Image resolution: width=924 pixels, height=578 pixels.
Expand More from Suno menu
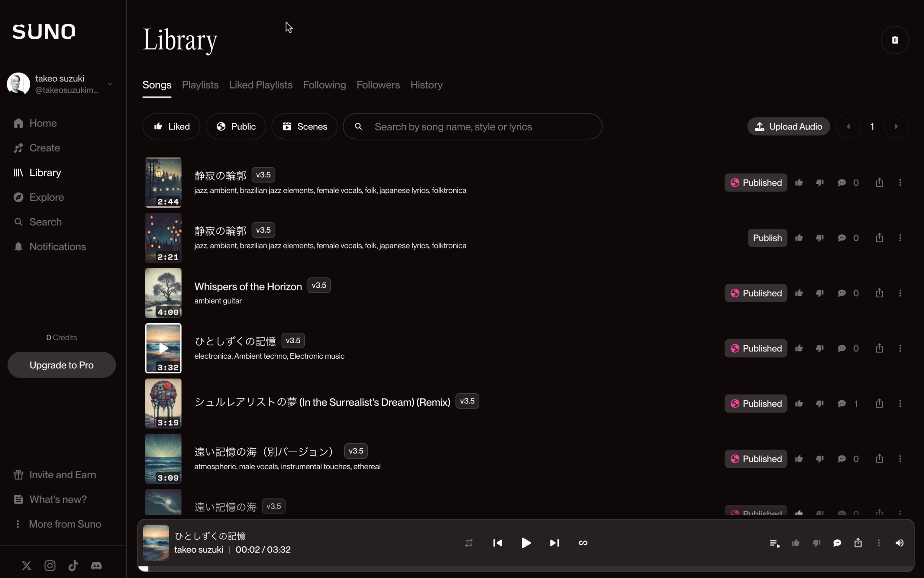[58, 524]
